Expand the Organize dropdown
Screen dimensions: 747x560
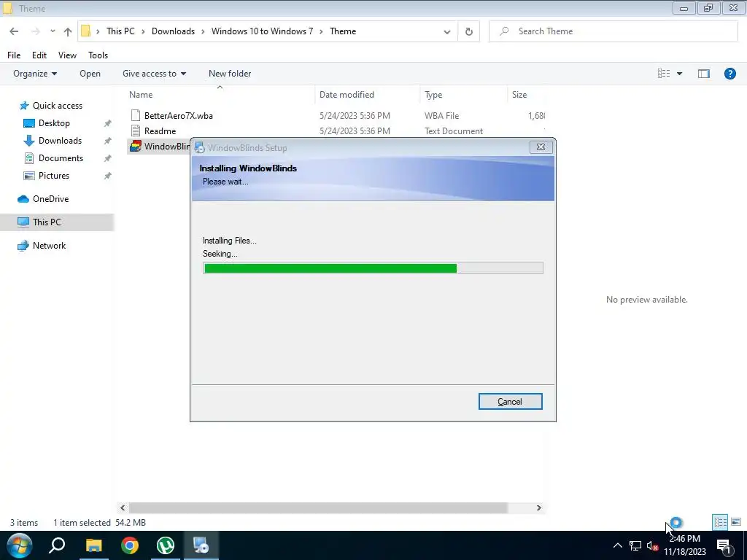coord(35,74)
